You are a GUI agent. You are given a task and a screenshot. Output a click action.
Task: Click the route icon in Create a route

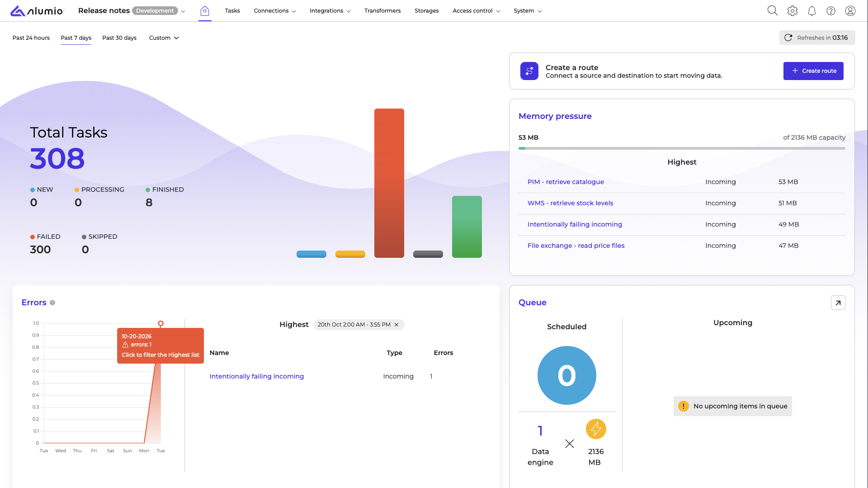[x=529, y=71]
